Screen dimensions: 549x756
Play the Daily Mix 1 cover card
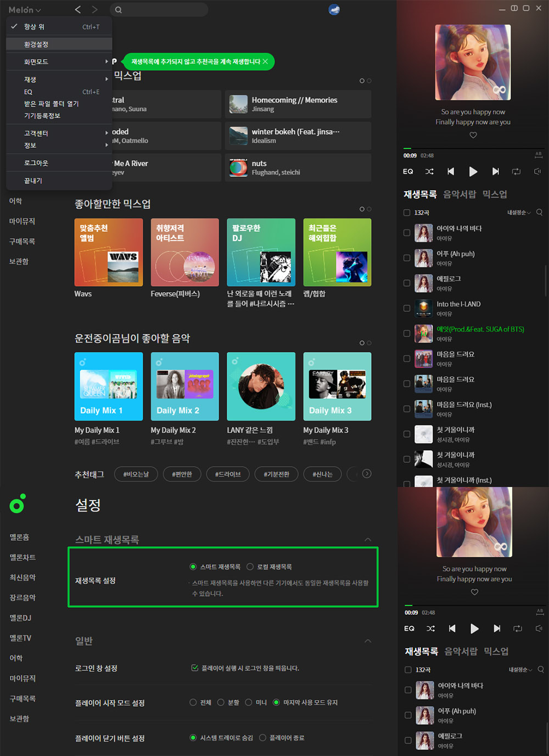pyautogui.click(x=109, y=387)
